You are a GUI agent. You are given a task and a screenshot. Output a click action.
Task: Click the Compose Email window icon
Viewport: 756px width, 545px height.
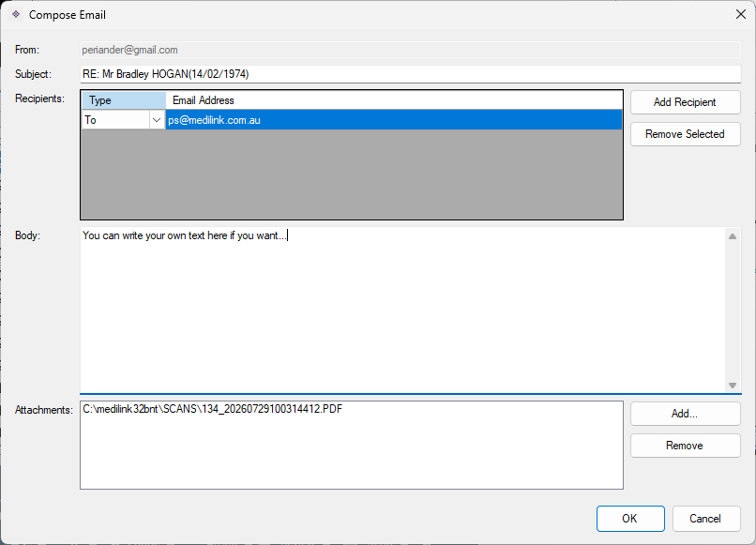(x=16, y=14)
